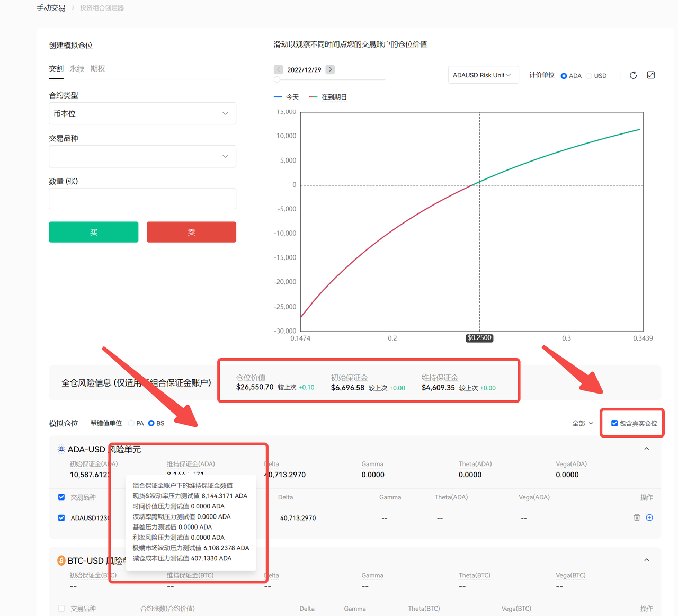
Task: Uncheck the ADAUSD position row checkbox
Action: pyautogui.click(x=61, y=517)
